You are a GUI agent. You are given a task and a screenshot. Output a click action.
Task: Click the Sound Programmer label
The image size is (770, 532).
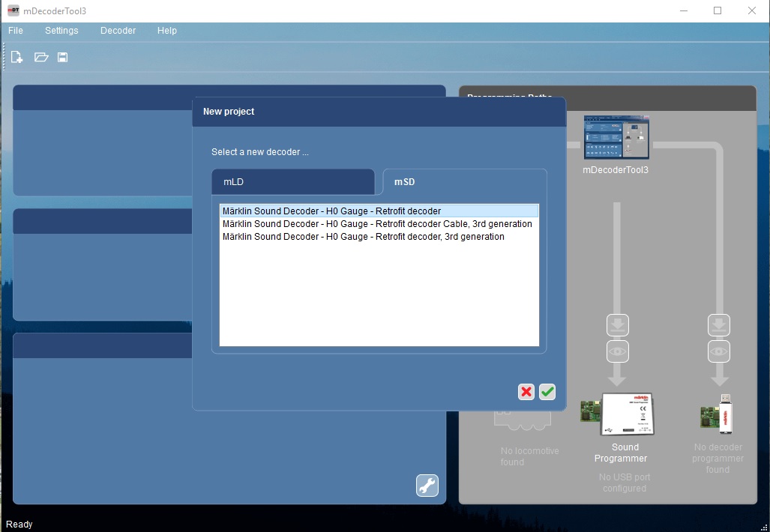[621, 453]
